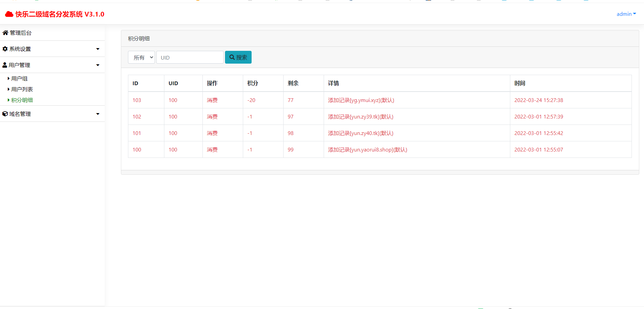Open 用户组 submenu item
Screen dimensions: 644x309
click(19, 78)
